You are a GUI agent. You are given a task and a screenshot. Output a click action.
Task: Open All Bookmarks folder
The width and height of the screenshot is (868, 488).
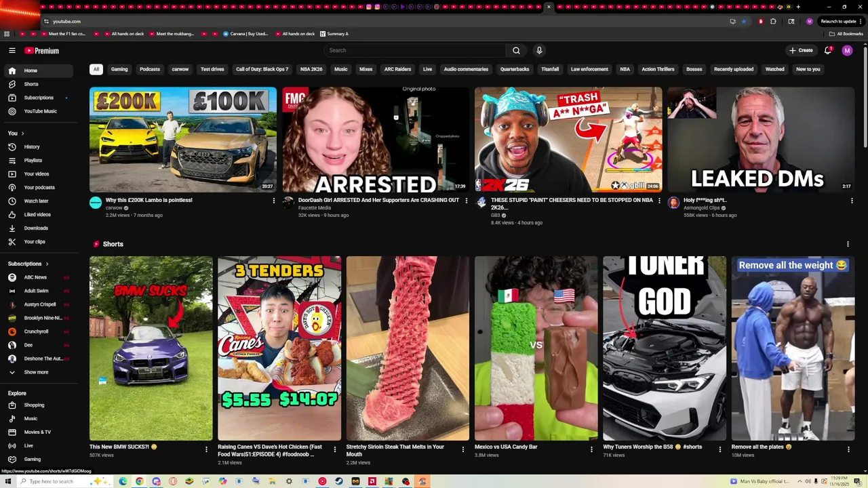(x=846, y=34)
